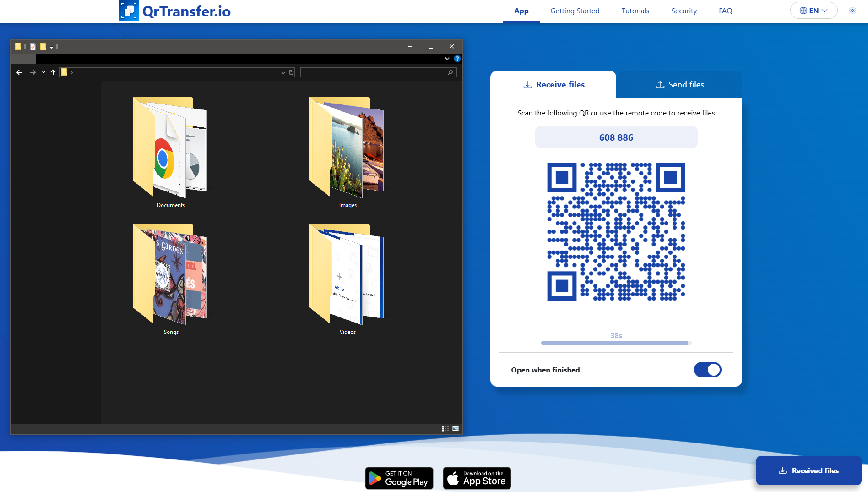868x492 pixels.
Task: Toggle the Open when finished switch
Action: coord(707,370)
